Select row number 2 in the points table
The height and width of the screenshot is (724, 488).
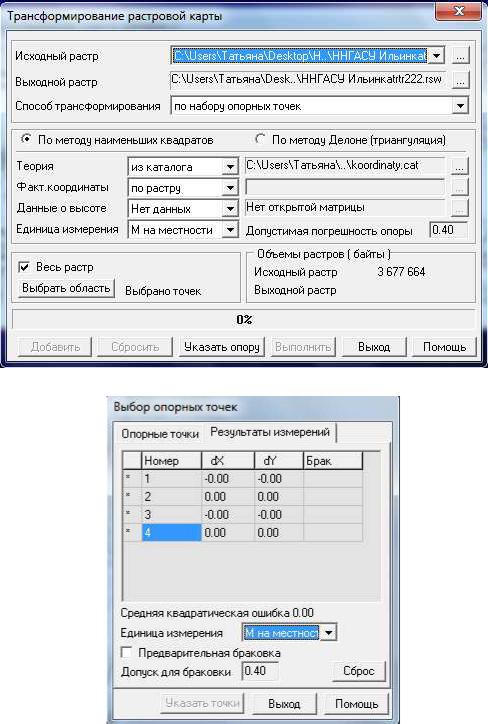click(x=243, y=496)
